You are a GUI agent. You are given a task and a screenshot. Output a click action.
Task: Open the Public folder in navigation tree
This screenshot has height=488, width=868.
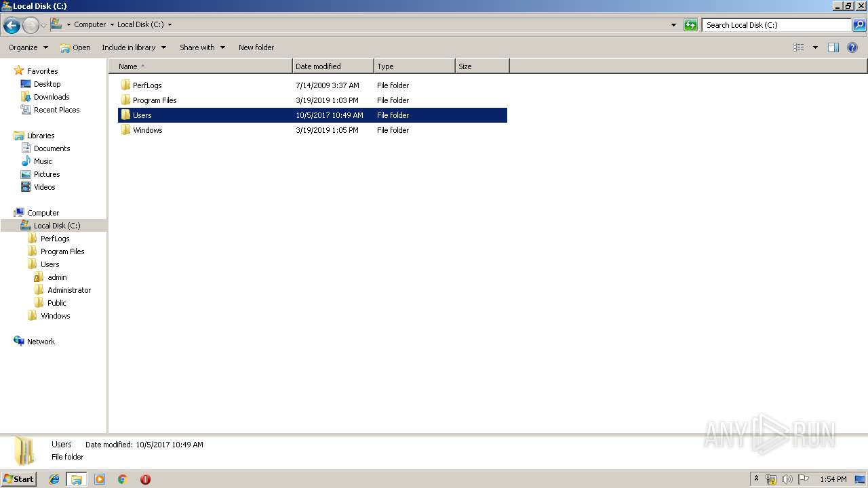(x=56, y=303)
